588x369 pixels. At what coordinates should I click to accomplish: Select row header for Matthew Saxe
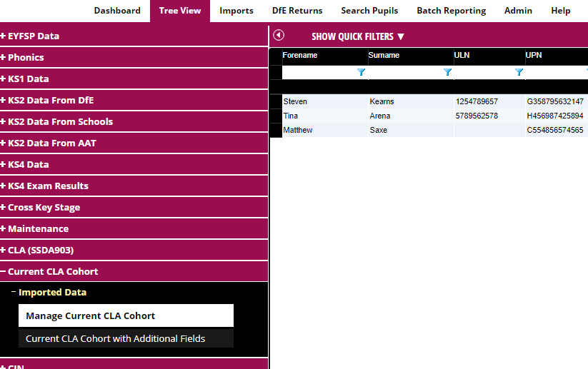(276, 130)
